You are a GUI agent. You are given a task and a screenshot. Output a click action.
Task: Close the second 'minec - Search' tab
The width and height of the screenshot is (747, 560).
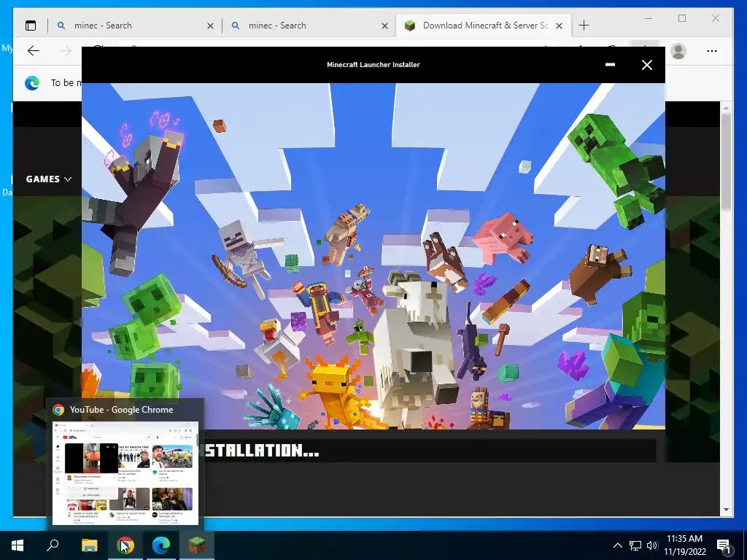point(384,26)
